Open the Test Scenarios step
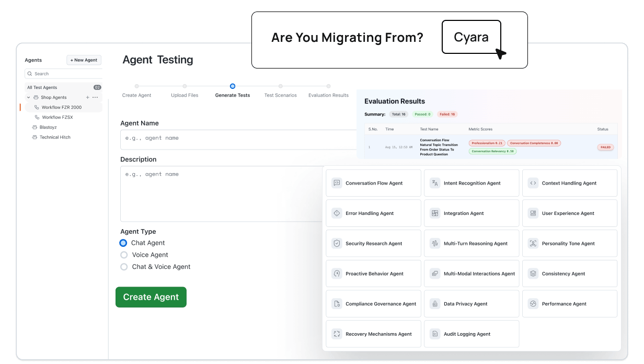644x364 pixels. [x=281, y=91]
